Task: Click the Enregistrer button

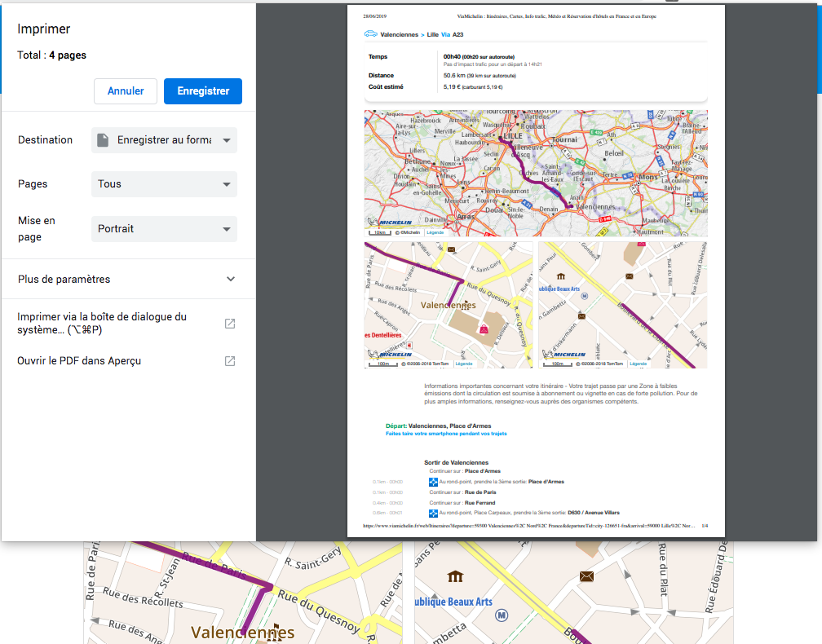Action: click(203, 91)
